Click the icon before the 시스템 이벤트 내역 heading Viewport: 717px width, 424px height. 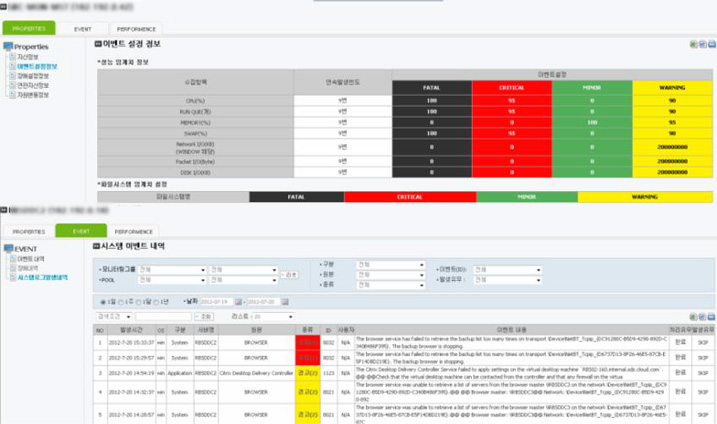point(96,246)
